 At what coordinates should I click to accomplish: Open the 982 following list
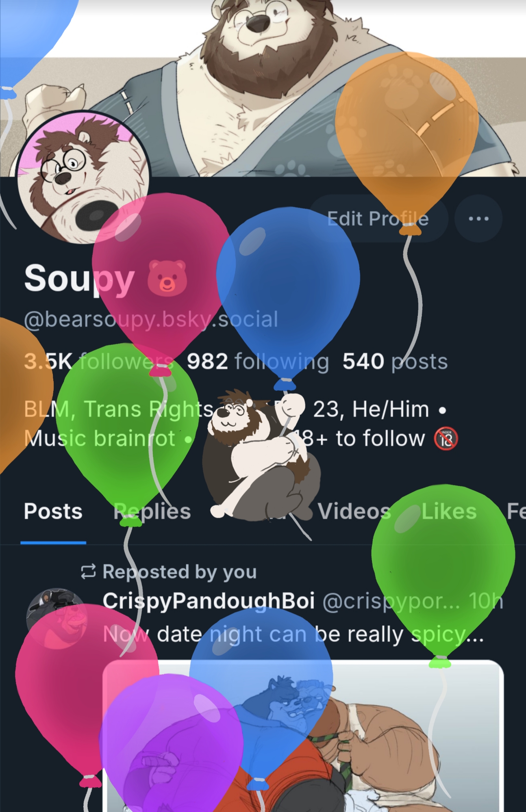click(258, 361)
